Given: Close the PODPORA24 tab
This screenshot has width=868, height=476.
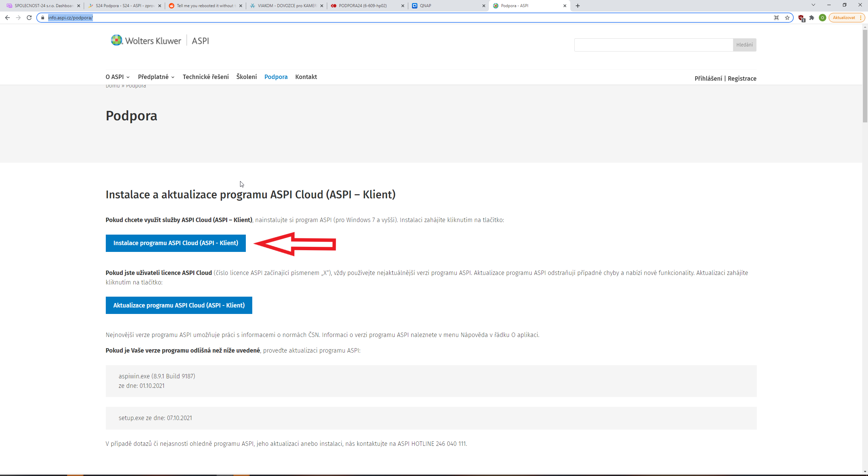Looking at the screenshot, I should pos(403,6).
